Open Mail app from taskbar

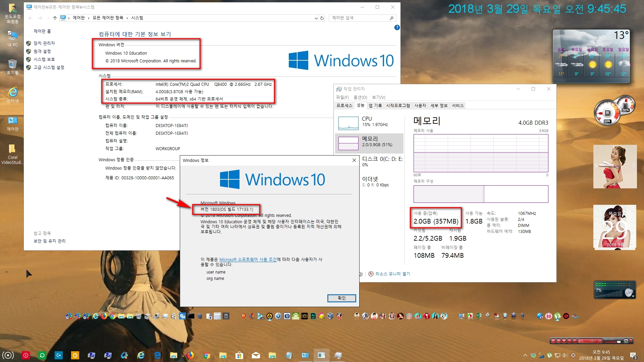[256, 355]
